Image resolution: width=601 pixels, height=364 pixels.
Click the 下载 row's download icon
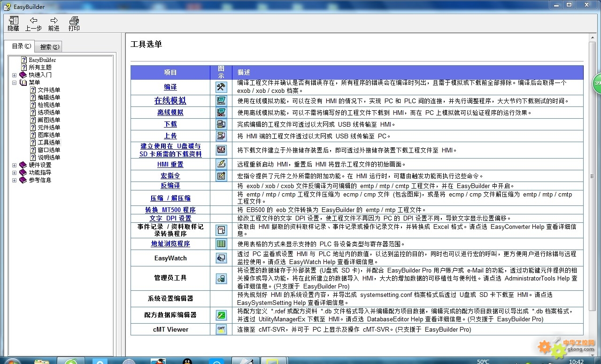click(x=221, y=124)
